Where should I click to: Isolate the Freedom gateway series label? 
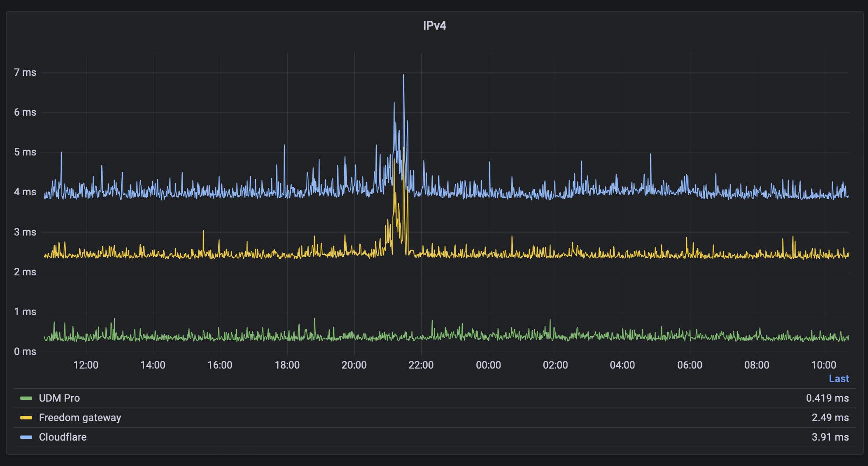80,418
